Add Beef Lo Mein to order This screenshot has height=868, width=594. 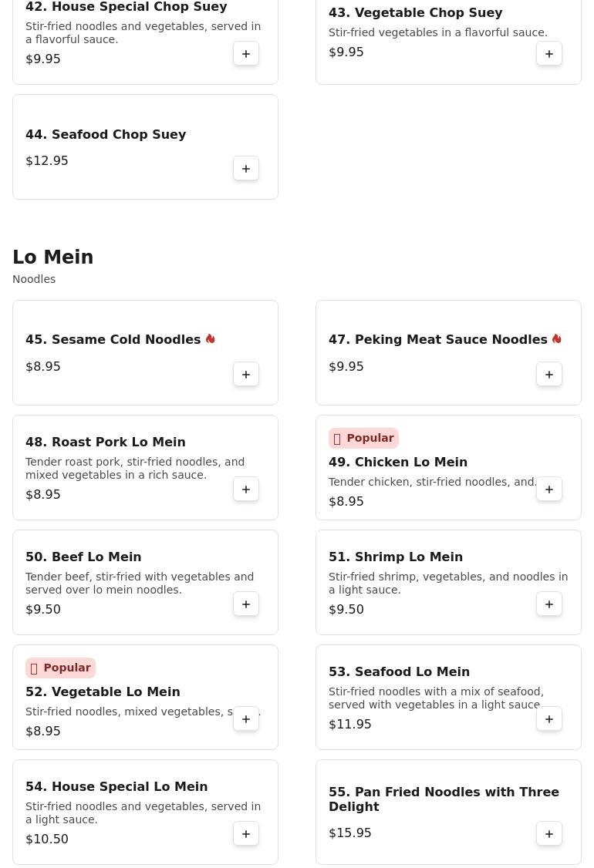point(246,604)
